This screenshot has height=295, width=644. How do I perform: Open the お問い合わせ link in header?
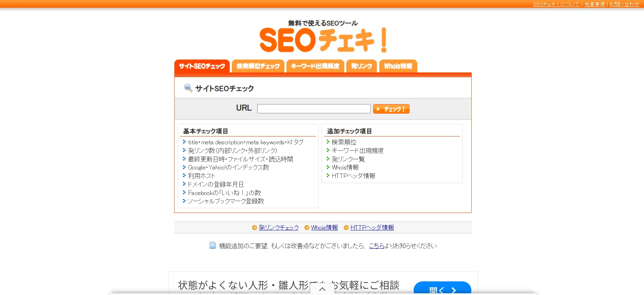[624, 4]
